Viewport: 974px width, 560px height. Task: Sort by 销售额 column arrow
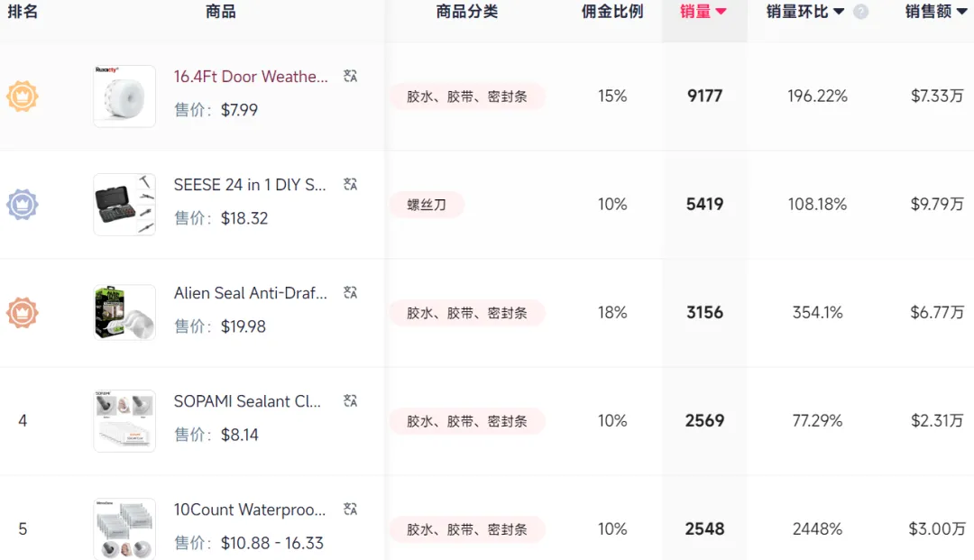(x=960, y=12)
